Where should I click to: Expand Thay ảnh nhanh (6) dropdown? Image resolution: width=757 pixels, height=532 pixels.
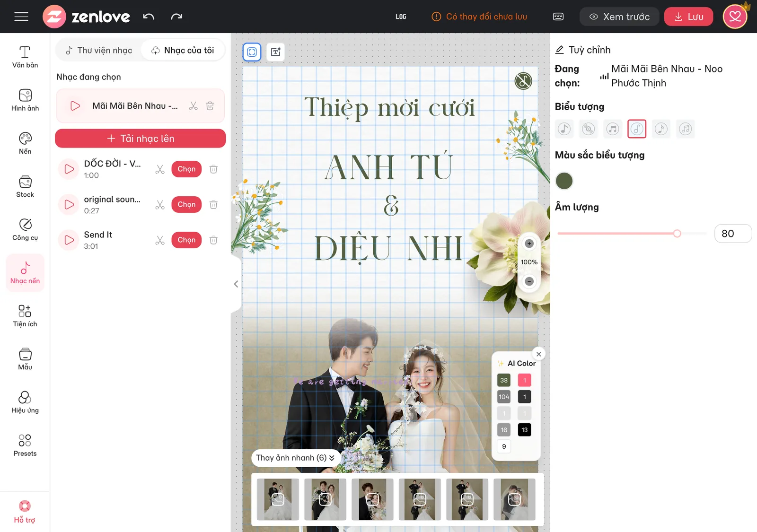point(296,458)
